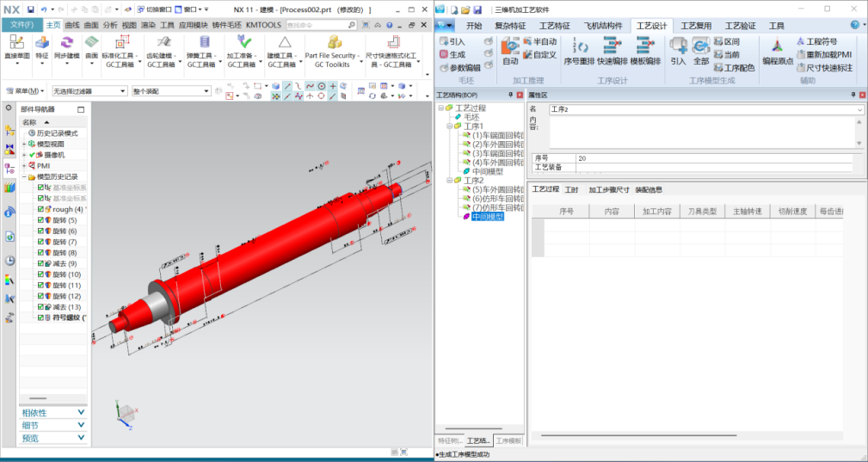Expand the 模型视图 tree node
Screen dimensions: 868x462
(x=24, y=144)
